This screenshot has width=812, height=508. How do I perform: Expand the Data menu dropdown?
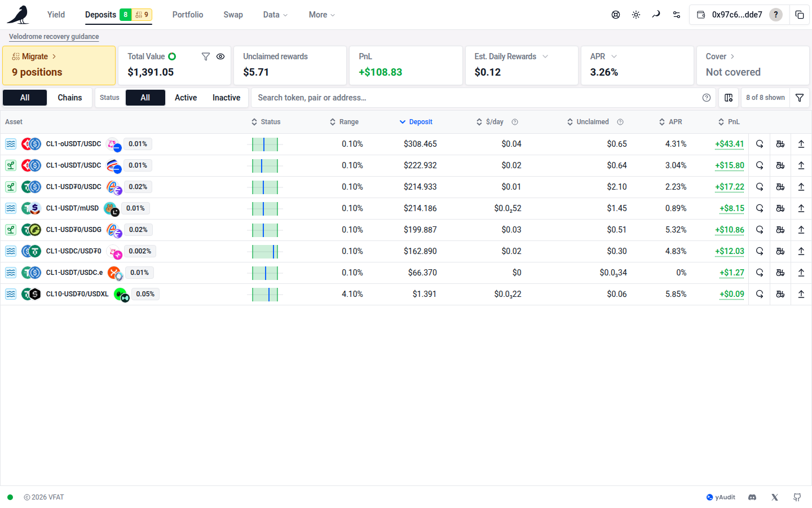coord(276,15)
